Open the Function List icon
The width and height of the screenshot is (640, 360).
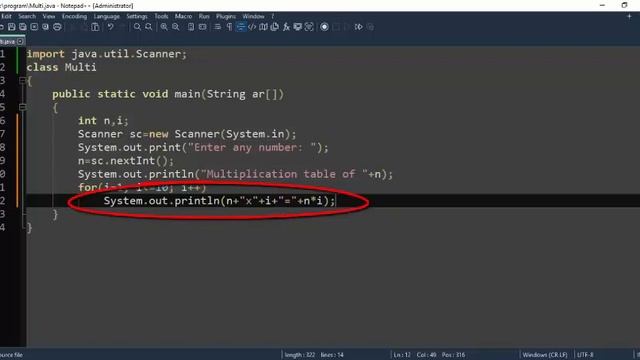point(286,27)
